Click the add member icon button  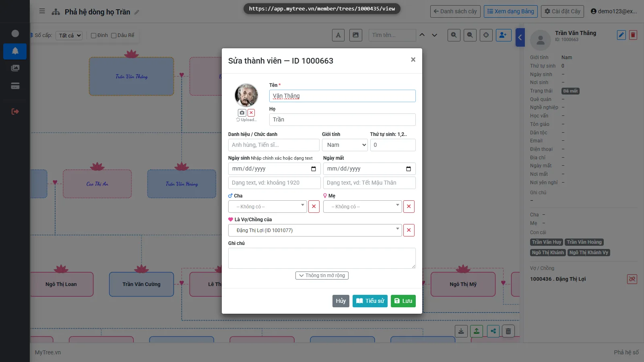[x=504, y=35]
